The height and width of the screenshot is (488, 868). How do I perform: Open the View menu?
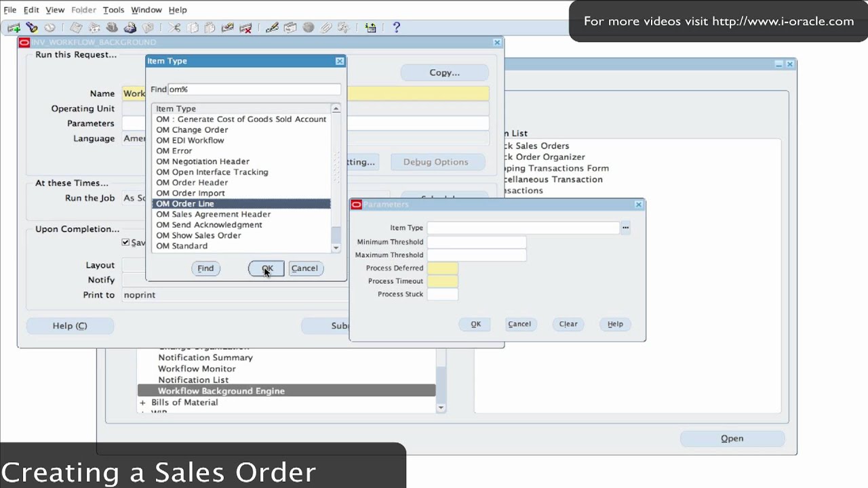tap(55, 9)
